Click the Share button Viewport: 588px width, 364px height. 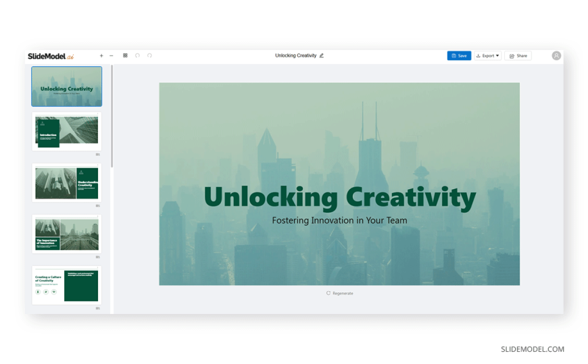click(x=518, y=55)
